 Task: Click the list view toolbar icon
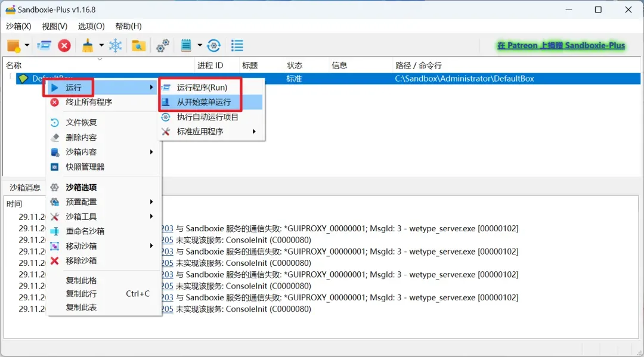tap(237, 45)
